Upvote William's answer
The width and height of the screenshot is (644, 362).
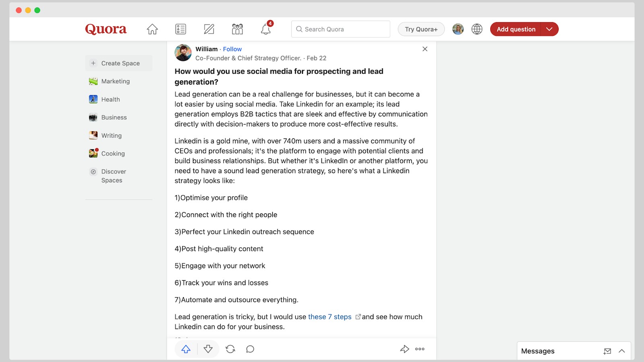(186, 349)
